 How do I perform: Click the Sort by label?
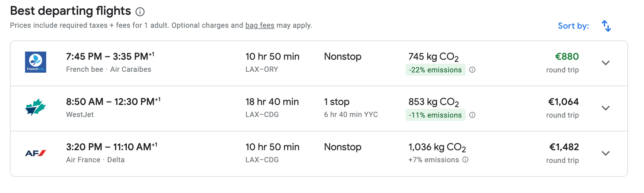pos(573,26)
